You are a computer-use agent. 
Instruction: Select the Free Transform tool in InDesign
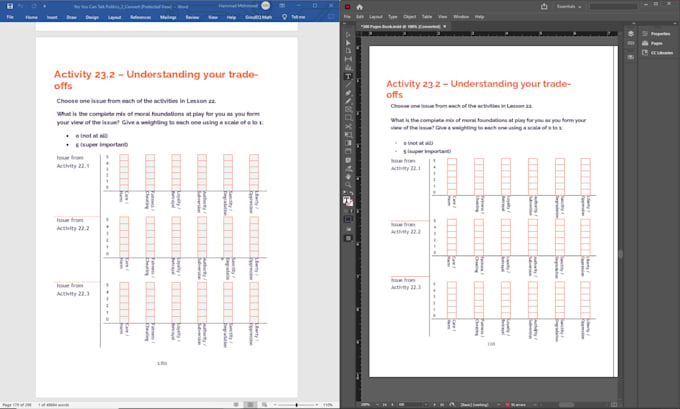(348, 134)
